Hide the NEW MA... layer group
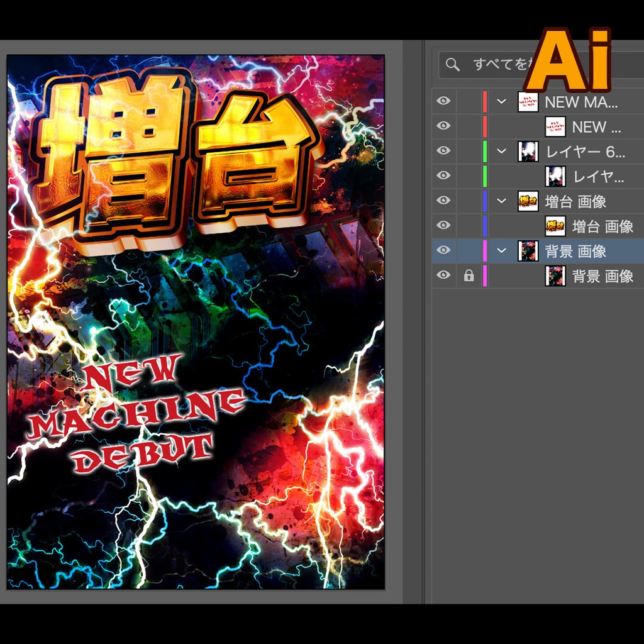 [x=443, y=101]
